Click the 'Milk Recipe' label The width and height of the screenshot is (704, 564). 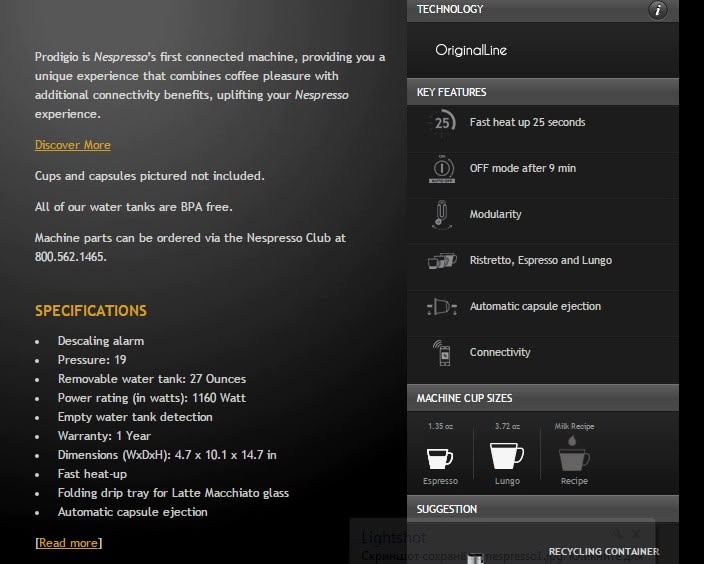point(574,426)
